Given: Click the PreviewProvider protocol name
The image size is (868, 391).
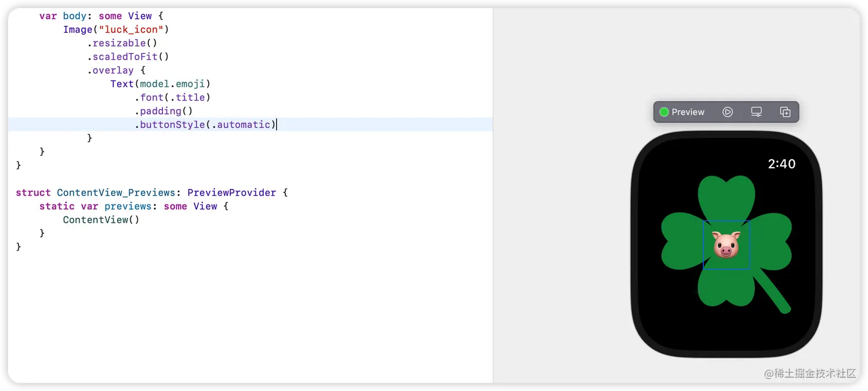Looking at the screenshot, I should click(x=231, y=192).
